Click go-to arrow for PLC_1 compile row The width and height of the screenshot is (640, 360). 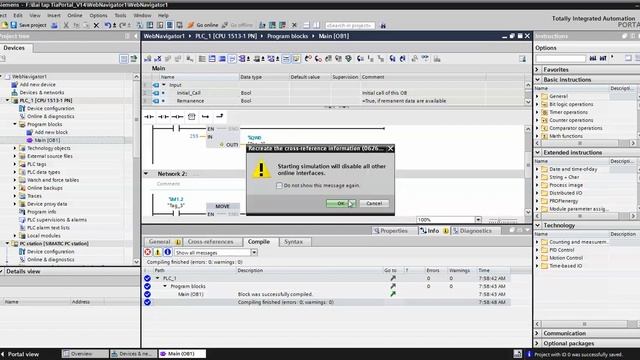pos(393,278)
